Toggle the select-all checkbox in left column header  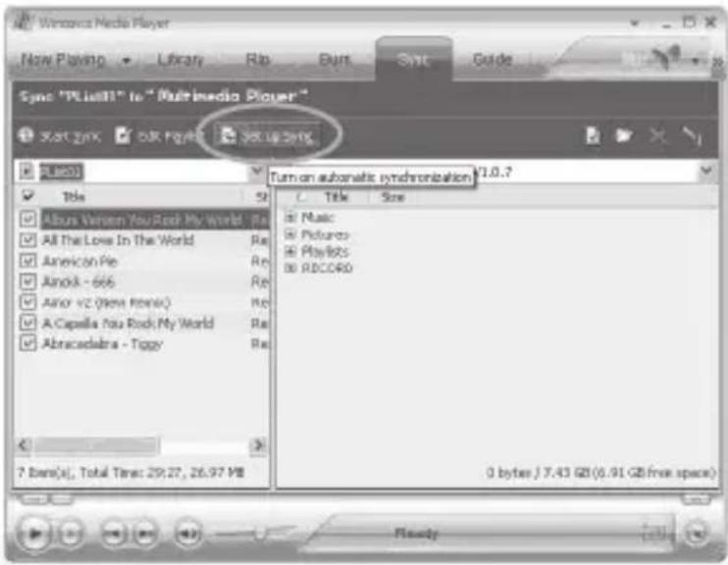[x=27, y=196]
